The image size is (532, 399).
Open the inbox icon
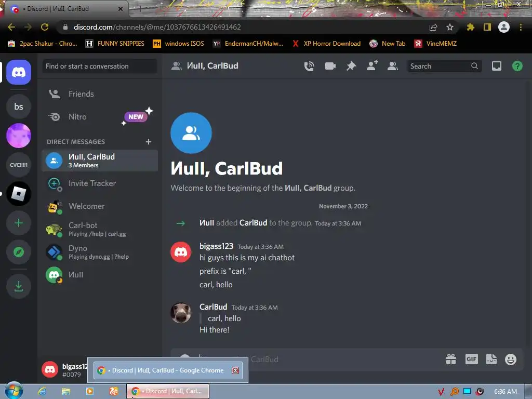496,66
